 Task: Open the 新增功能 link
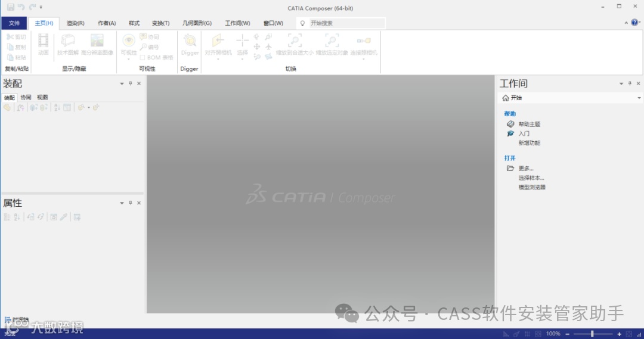529,143
